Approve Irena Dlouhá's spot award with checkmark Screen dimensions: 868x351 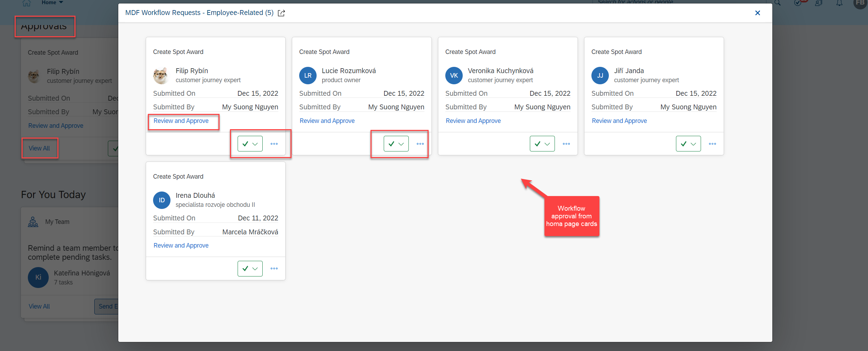245,268
